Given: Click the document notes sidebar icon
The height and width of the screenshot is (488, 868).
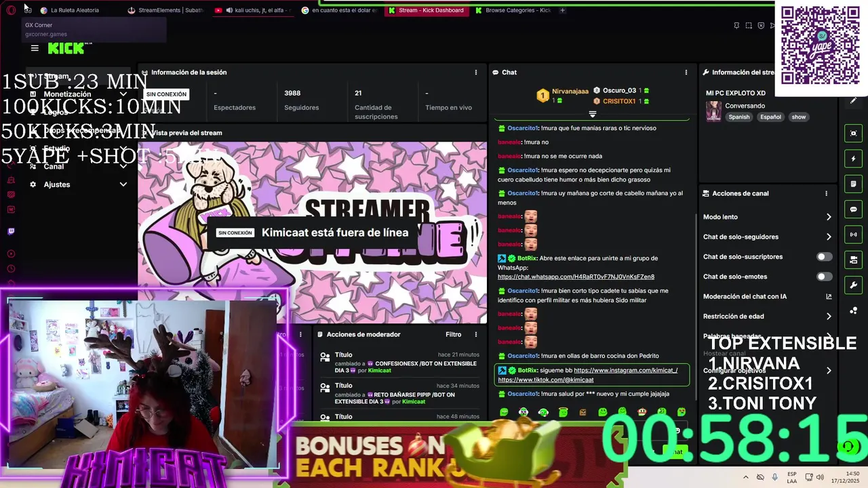Looking at the screenshot, I should coord(854,184).
